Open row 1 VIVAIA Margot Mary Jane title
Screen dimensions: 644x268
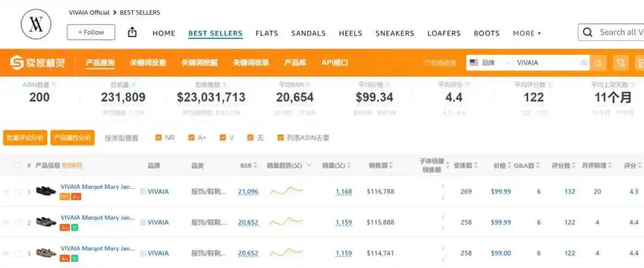point(97,187)
